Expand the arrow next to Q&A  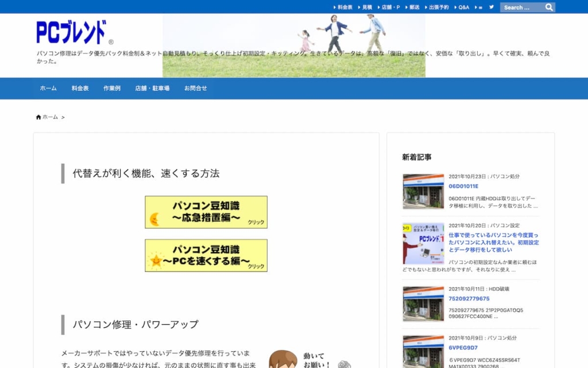[x=455, y=7]
